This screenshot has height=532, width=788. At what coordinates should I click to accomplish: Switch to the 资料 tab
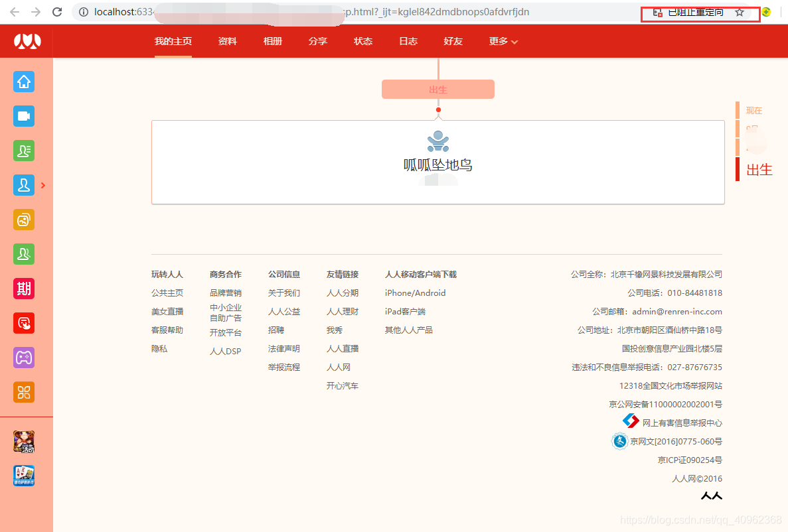tap(227, 41)
